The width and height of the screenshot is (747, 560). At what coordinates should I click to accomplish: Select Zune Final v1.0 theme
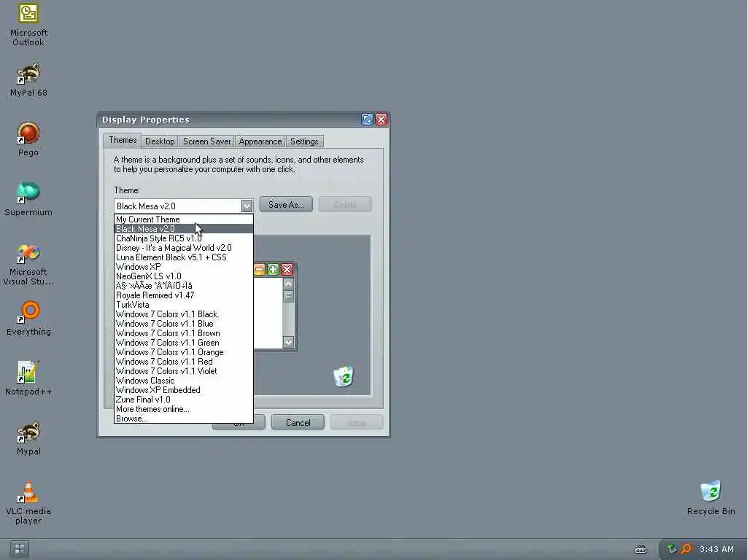pos(184,400)
